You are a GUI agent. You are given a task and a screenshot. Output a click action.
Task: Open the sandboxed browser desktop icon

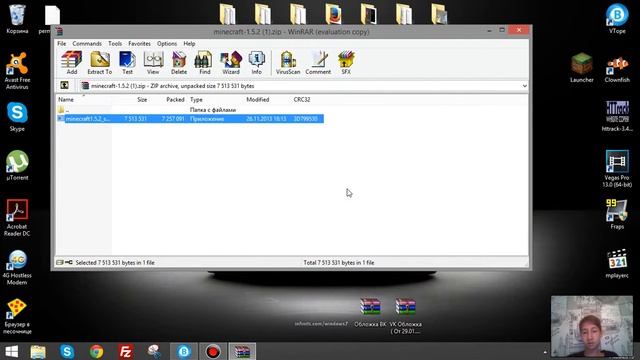pos(17,316)
